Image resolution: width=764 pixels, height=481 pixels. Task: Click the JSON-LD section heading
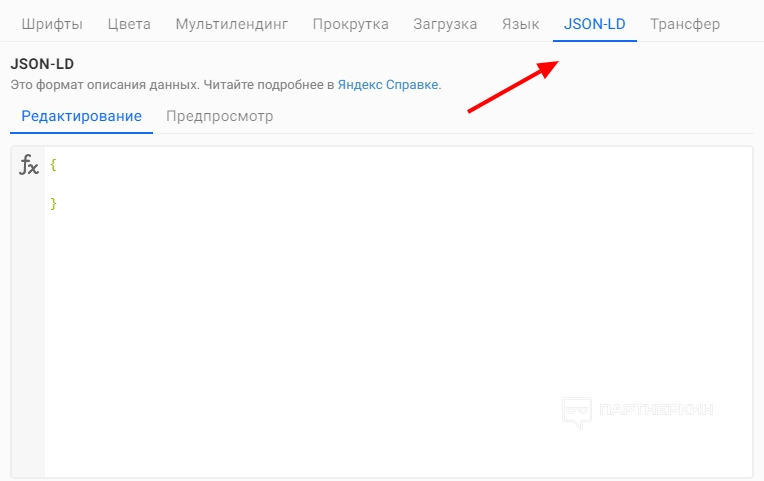click(x=42, y=64)
